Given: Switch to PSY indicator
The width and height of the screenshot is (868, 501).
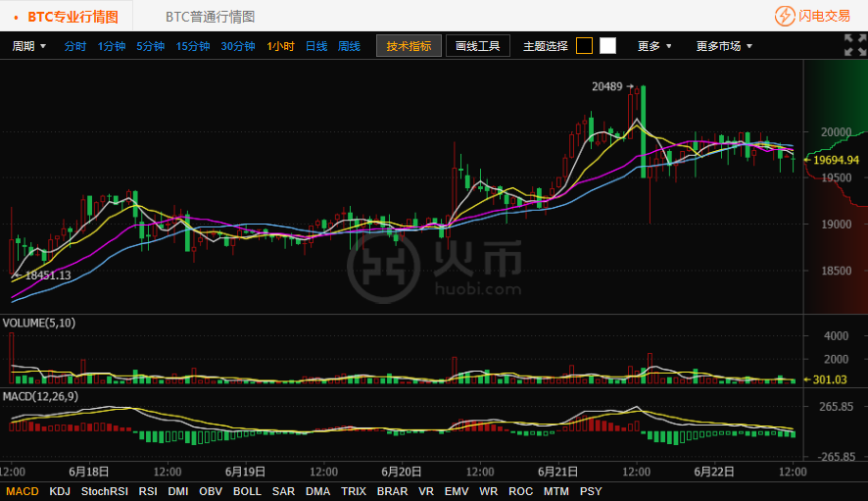Looking at the screenshot, I should pyautogui.click(x=591, y=491).
